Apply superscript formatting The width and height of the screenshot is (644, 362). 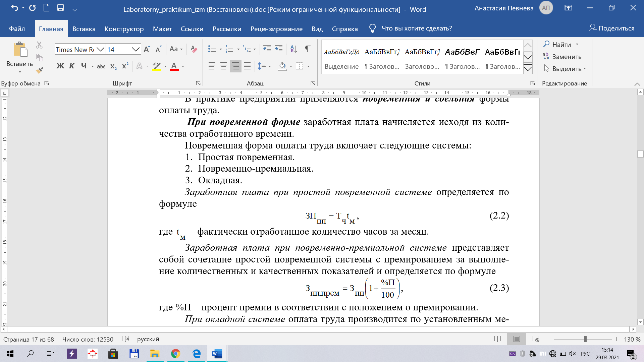coord(125,66)
